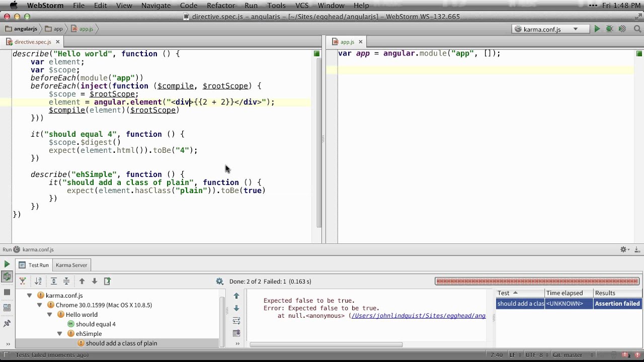Export the test results
This screenshot has height=362, width=644.
click(107, 281)
